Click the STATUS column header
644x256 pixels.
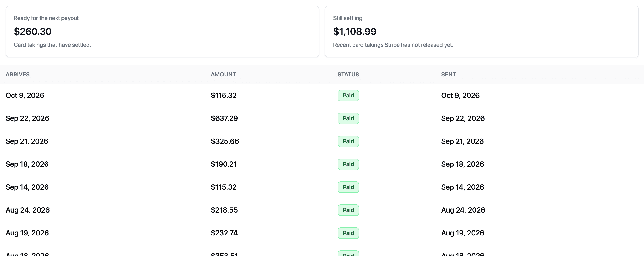tap(348, 75)
